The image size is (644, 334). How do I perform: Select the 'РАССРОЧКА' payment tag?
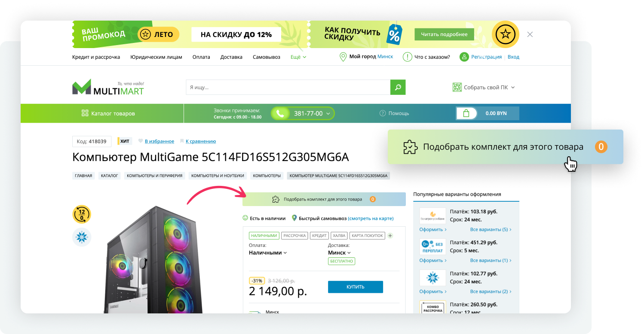click(x=295, y=236)
